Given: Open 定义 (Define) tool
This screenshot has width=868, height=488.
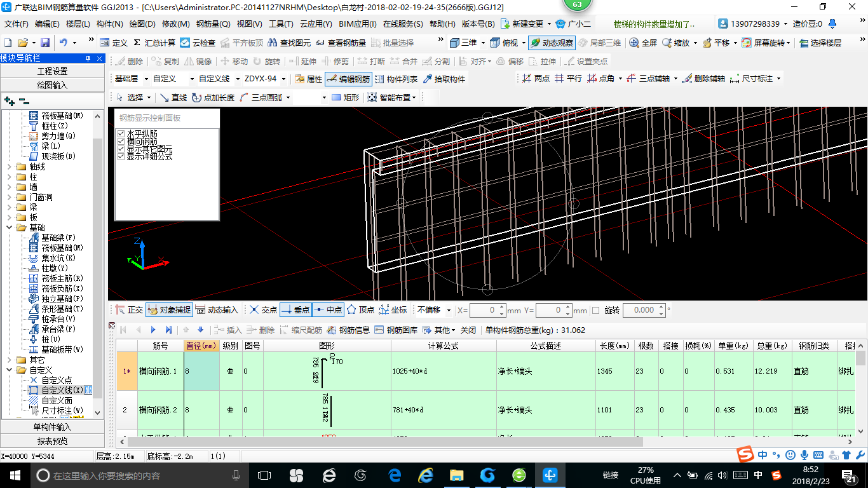Looking at the screenshot, I should (x=114, y=43).
